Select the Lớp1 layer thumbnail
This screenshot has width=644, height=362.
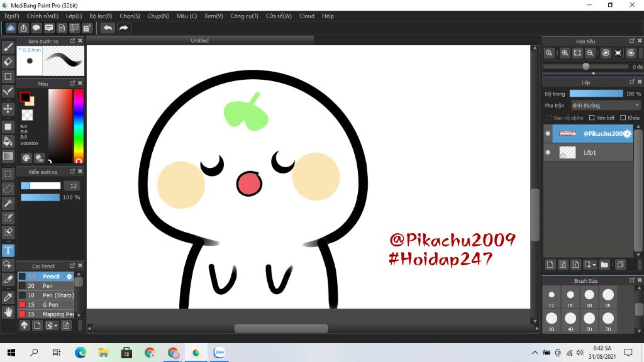(x=568, y=152)
